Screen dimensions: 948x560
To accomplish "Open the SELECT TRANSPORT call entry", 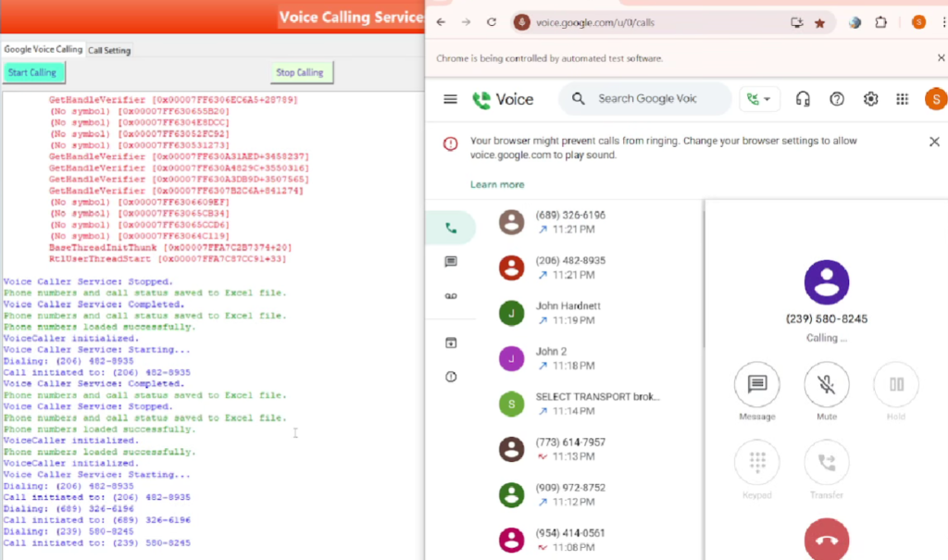I will tap(595, 404).
